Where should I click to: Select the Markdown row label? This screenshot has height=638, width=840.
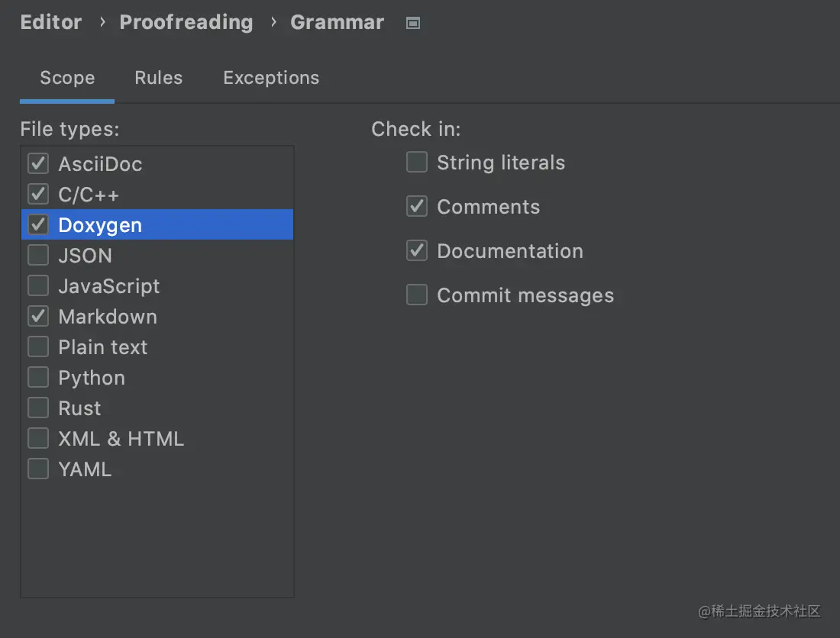(108, 317)
